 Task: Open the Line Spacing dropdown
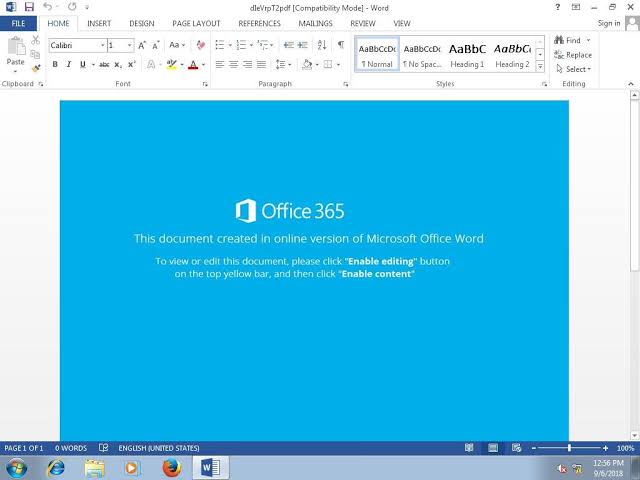tap(283, 64)
